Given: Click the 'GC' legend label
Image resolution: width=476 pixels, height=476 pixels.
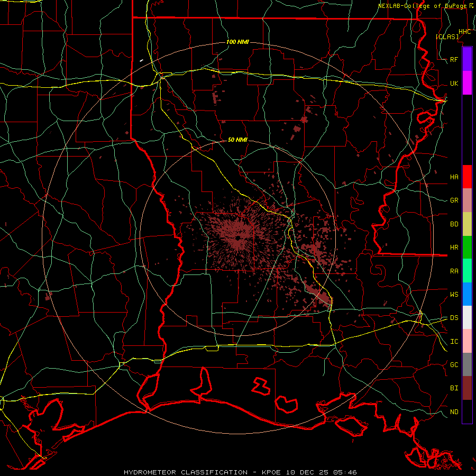Looking at the screenshot, I should (454, 364).
